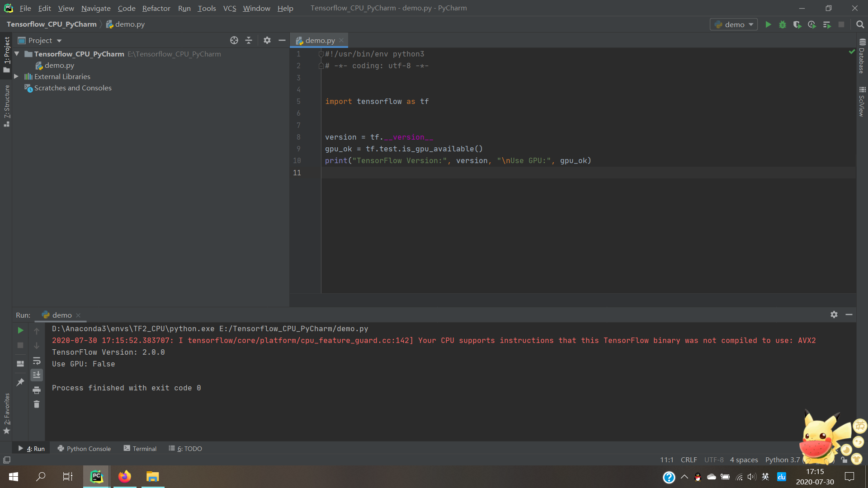Open the File menu
Viewport: 868px width, 488px height.
[x=25, y=8]
